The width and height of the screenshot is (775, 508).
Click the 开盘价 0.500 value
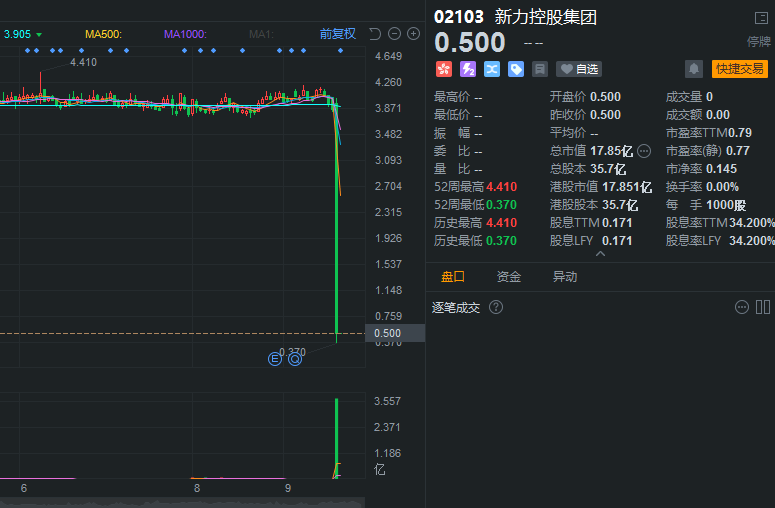pos(605,97)
